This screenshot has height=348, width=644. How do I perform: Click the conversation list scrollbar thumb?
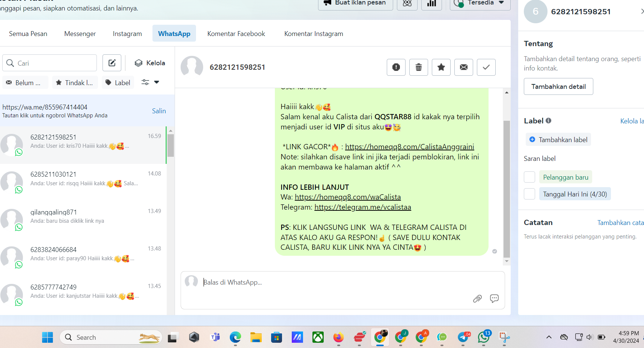170,145
